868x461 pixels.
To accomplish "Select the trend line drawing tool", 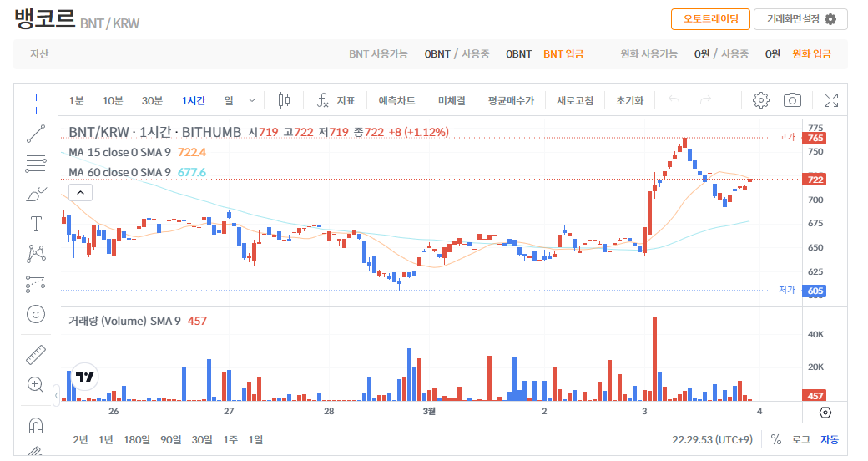I will [36, 134].
